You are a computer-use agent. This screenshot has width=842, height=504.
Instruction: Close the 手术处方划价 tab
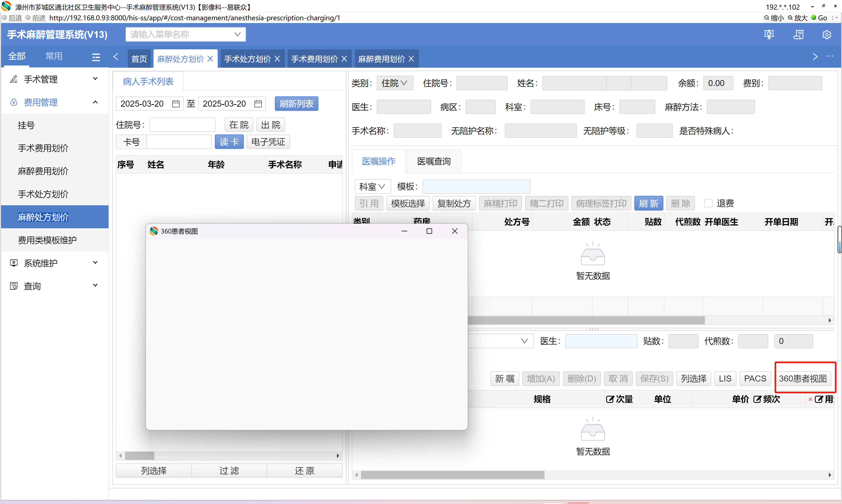(277, 59)
